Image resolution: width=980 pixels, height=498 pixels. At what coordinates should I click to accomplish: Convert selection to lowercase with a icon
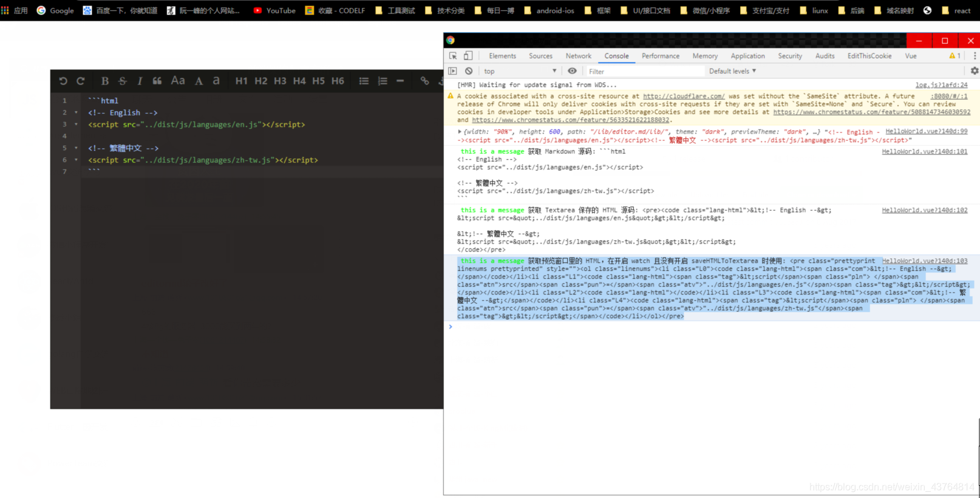[216, 81]
